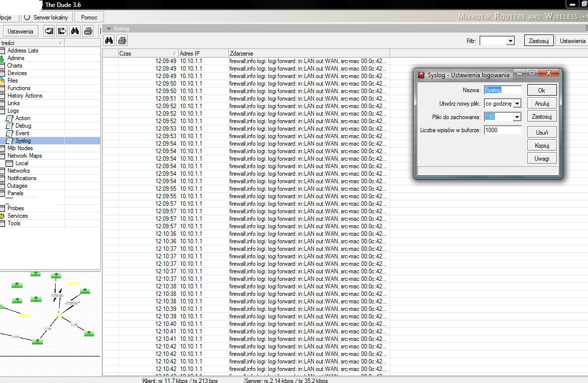Image resolution: width=588 pixels, height=383 pixels.
Task: Select the 12:09:51 log row
Action: pos(246,99)
